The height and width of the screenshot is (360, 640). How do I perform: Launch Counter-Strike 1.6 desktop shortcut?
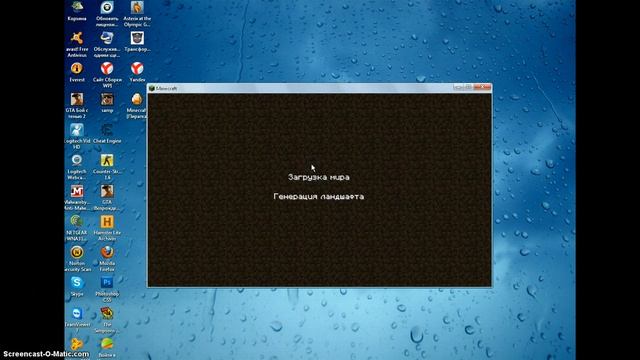coord(107,167)
